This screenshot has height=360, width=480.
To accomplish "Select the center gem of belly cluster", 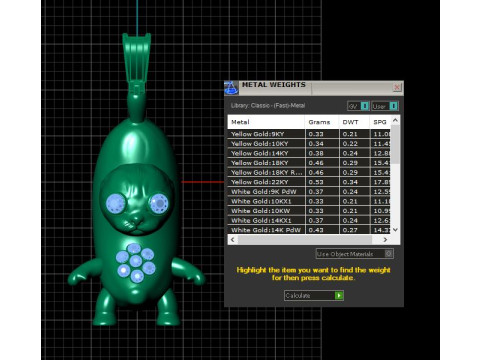I will click(136, 261).
